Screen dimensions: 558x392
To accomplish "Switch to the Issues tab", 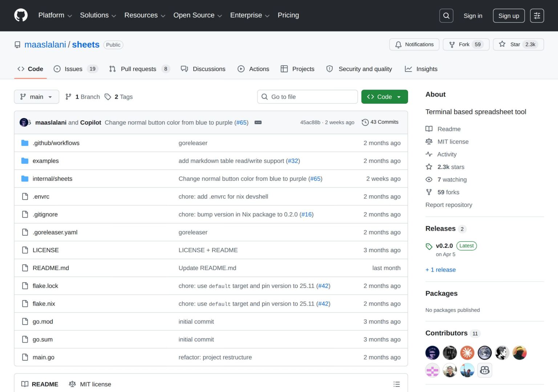I will coord(76,69).
